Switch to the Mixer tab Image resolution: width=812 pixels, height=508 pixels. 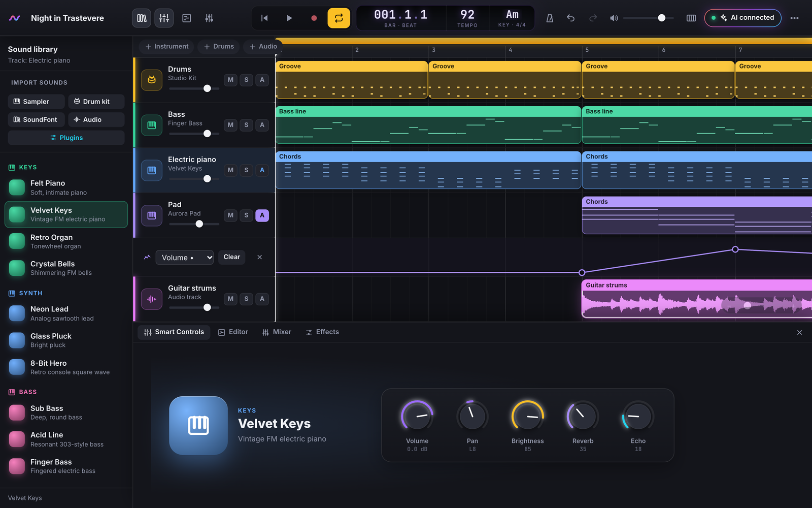277,332
